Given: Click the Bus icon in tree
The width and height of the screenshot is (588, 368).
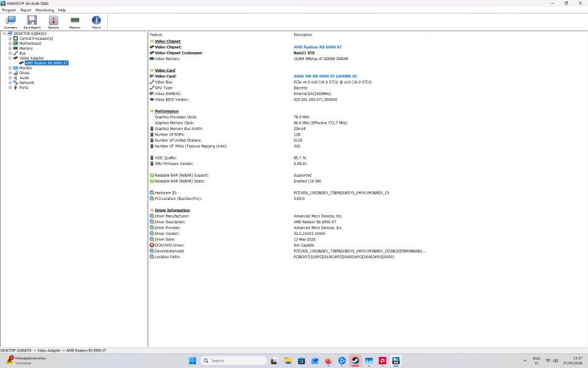Looking at the screenshot, I should click(15, 53).
